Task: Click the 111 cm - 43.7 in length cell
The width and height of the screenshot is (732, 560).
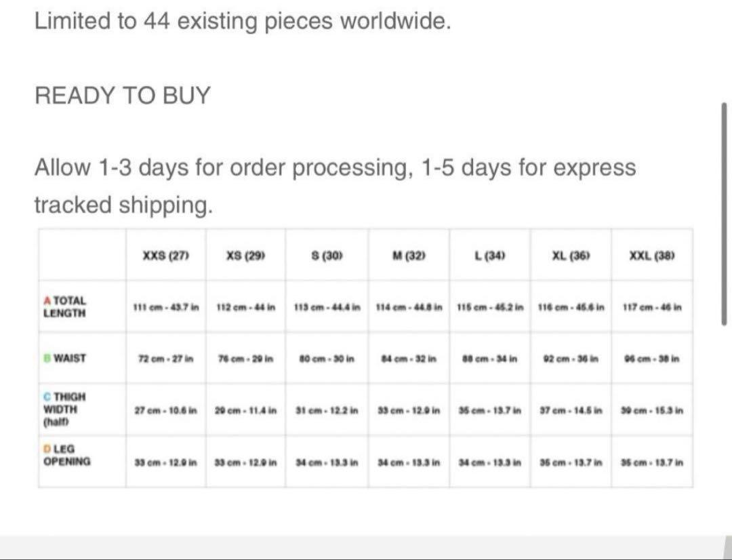Action: click(166, 307)
